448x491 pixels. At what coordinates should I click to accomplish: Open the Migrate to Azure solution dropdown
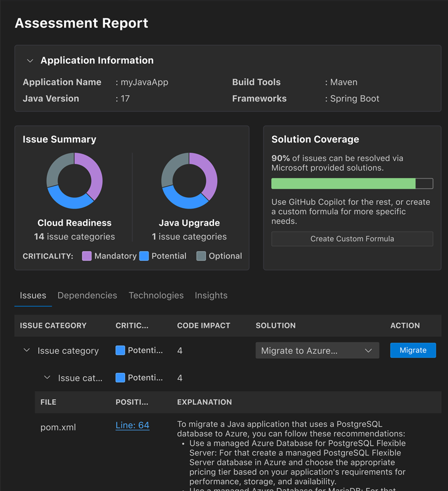coord(317,351)
